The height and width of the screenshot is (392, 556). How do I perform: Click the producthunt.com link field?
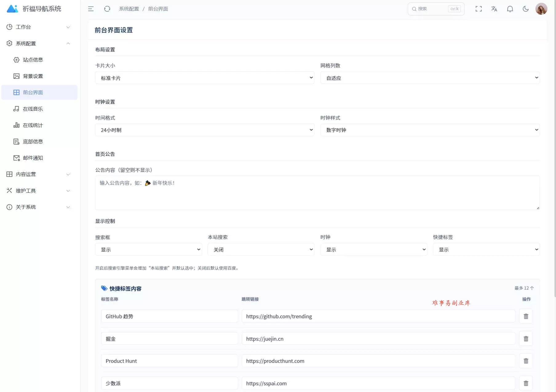[379, 361]
